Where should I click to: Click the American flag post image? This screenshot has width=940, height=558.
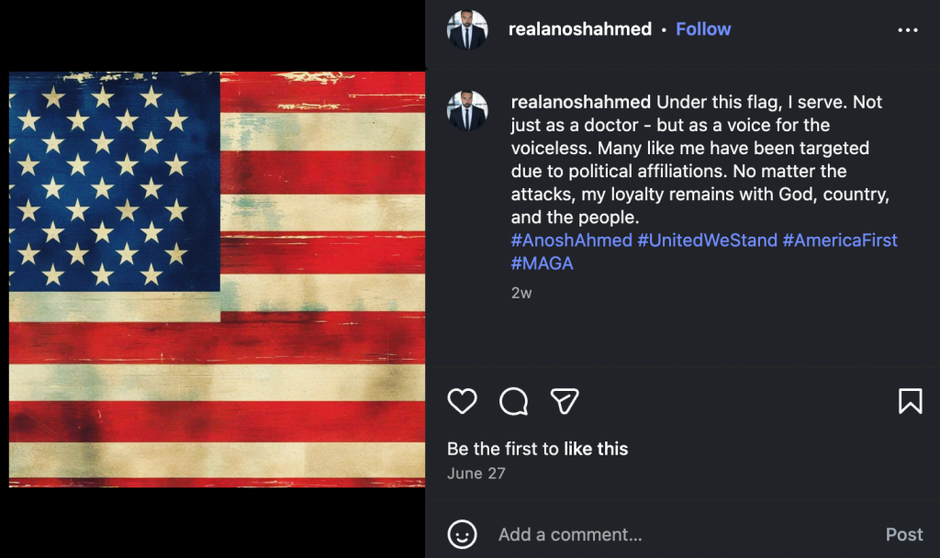(217, 279)
